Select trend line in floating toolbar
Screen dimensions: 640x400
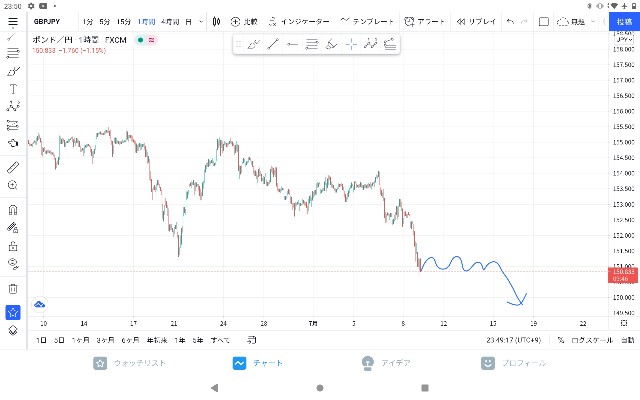pyautogui.click(x=273, y=44)
